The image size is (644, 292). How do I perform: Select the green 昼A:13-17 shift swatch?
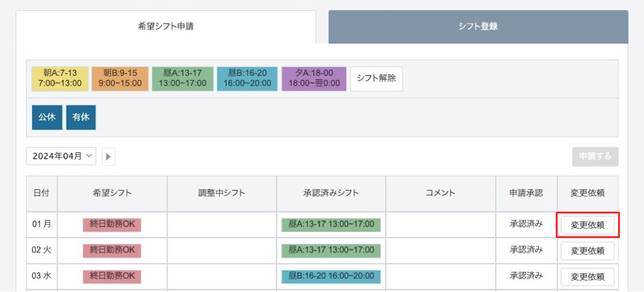click(182, 79)
